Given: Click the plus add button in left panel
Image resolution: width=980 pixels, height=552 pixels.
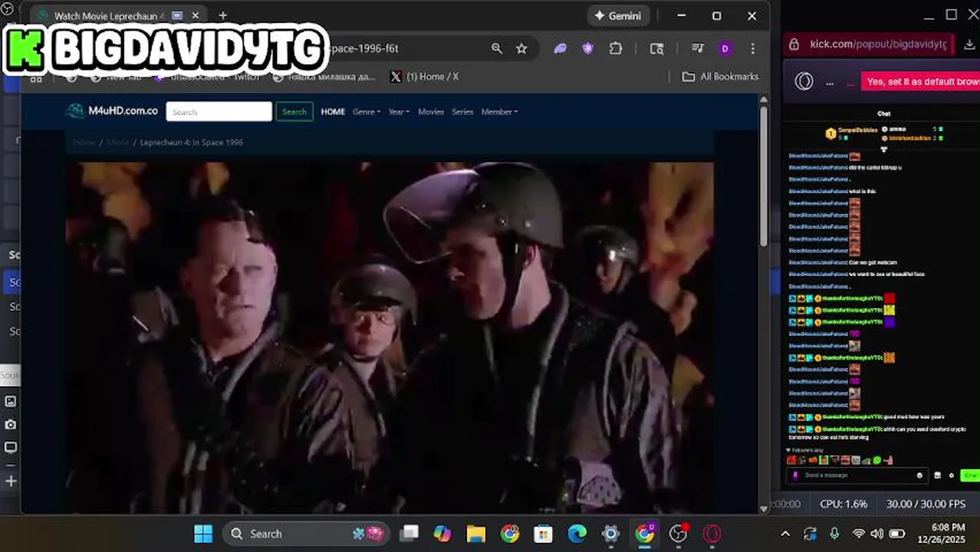Looking at the screenshot, I should 11,481.
